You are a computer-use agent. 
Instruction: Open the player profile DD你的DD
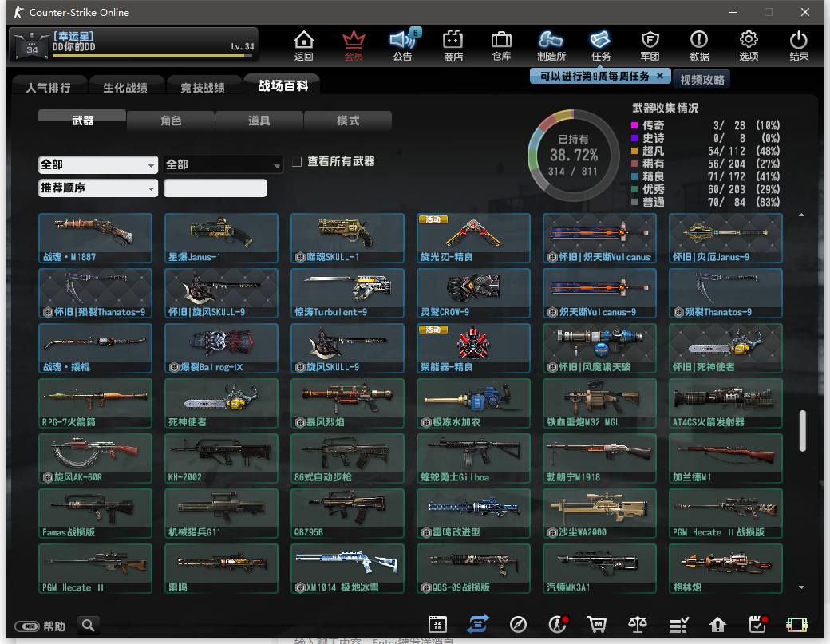[134, 45]
